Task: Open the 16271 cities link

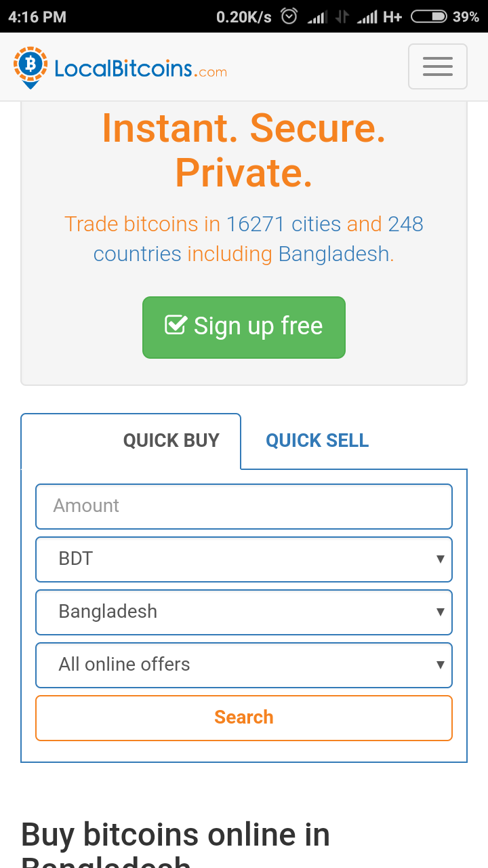Action: point(283,224)
